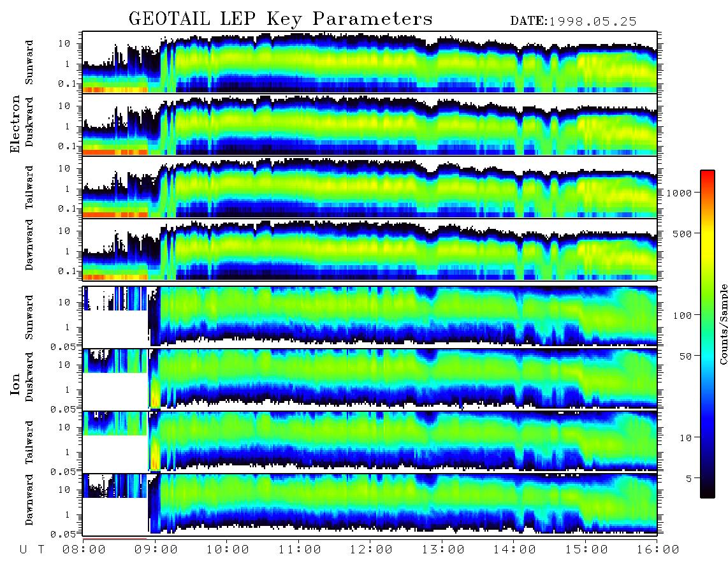This screenshot has height=561, width=728.
Task: Click the 16:00 time axis label
Action: (657, 550)
